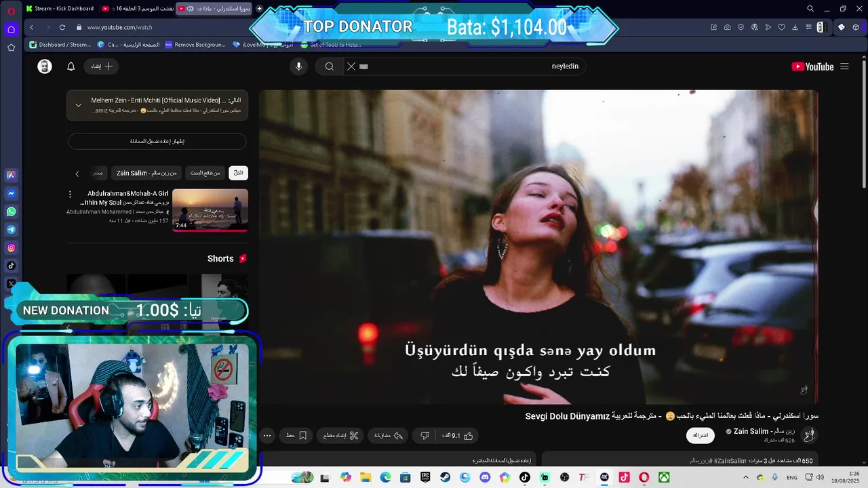Viewport: 868px width, 488px height.
Task: Dislike the video thumbs down
Action: pos(425,436)
